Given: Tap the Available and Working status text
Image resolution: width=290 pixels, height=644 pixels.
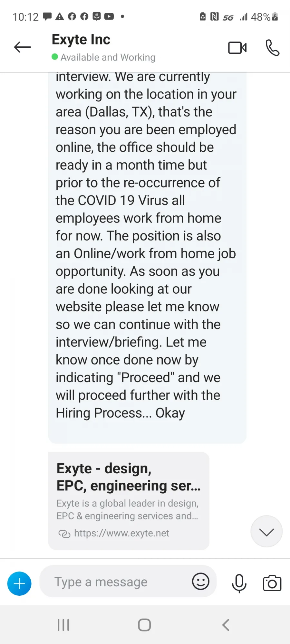Looking at the screenshot, I should click(x=108, y=57).
